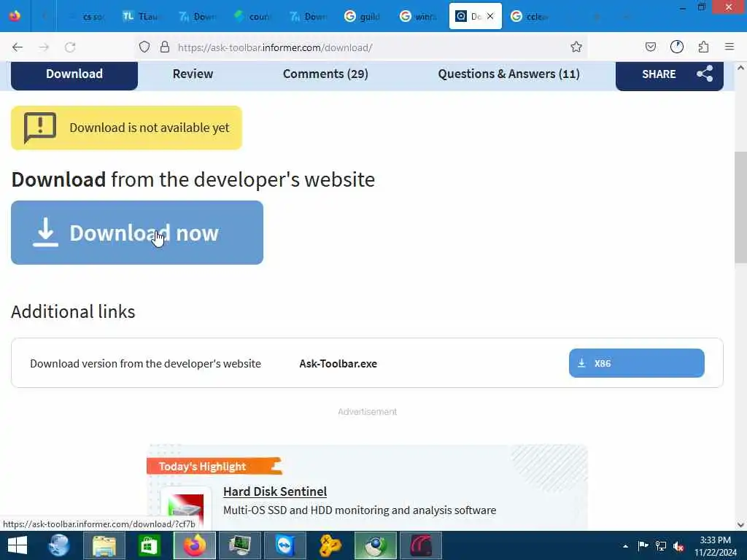
Task: Bookmark this page with star icon
Action: (x=576, y=47)
